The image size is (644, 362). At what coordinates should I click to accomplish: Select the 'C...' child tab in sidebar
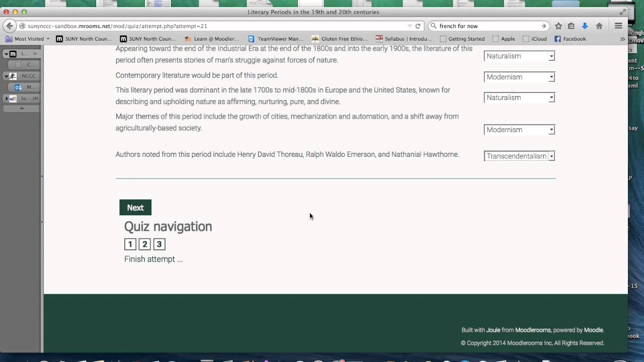tap(25, 65)
